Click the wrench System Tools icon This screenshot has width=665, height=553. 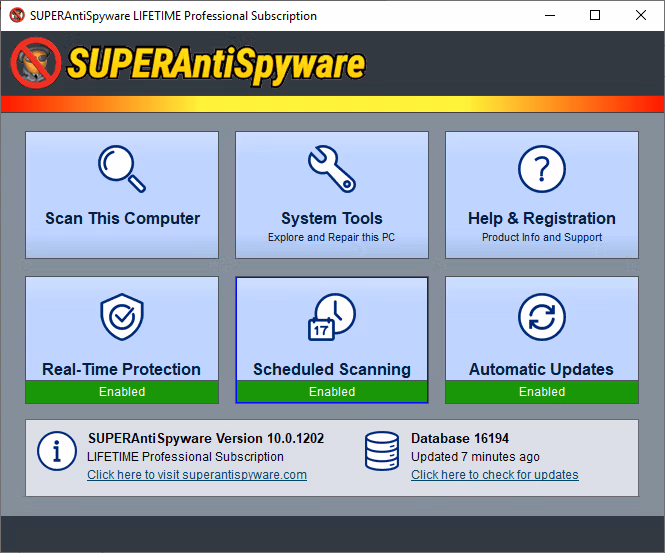(332, 169)
